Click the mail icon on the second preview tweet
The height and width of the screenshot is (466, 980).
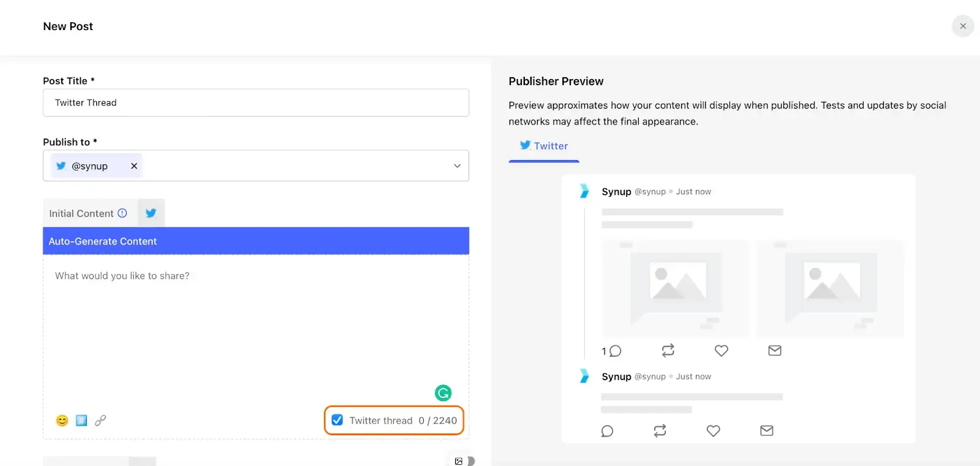[766, 431]
